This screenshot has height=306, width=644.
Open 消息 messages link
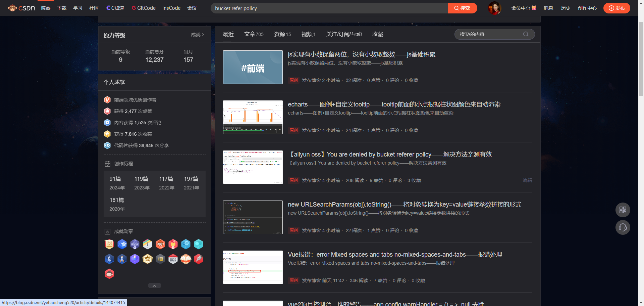(x=548, y=8)
